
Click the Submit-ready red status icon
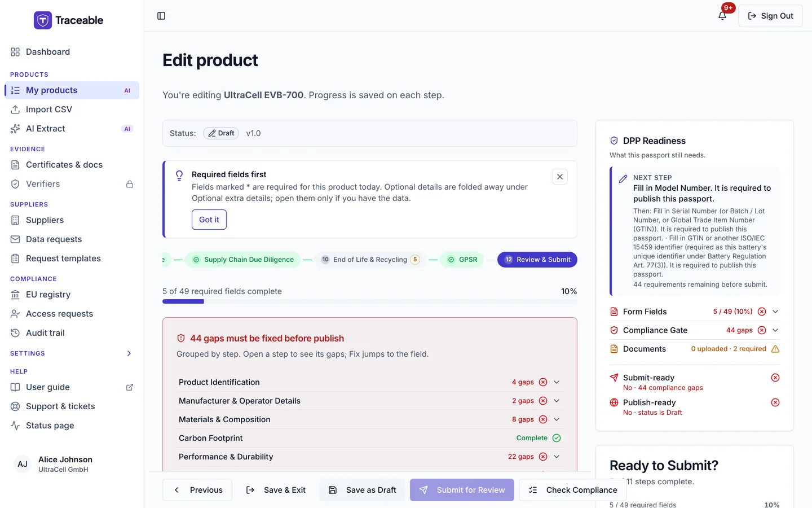coord(775,378)
